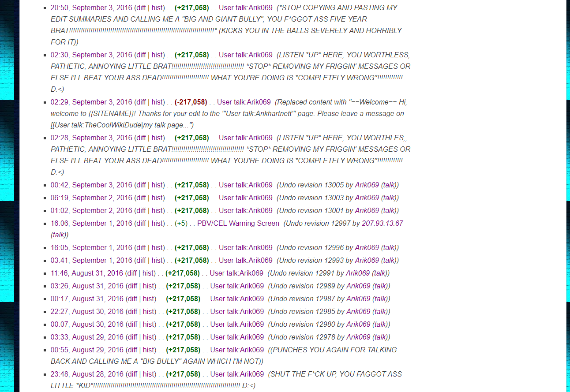Open the 16:06, September 1, 2016 revision

click(91, 223)
